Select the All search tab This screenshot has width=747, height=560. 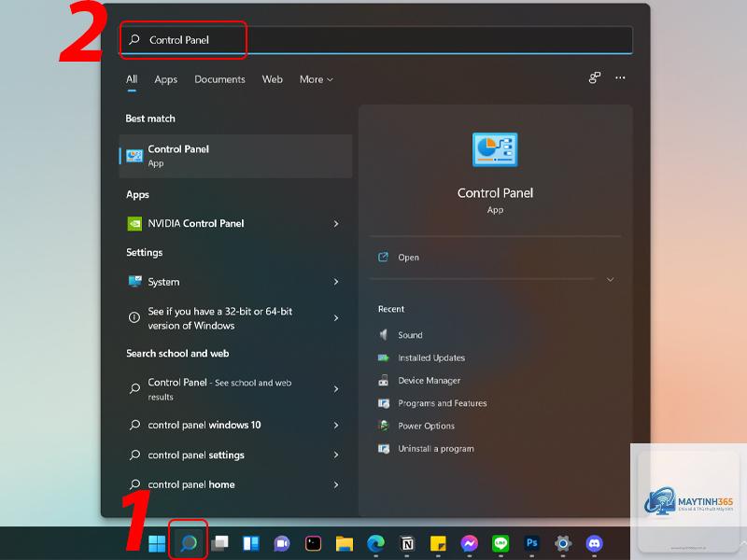coord(132,79)
